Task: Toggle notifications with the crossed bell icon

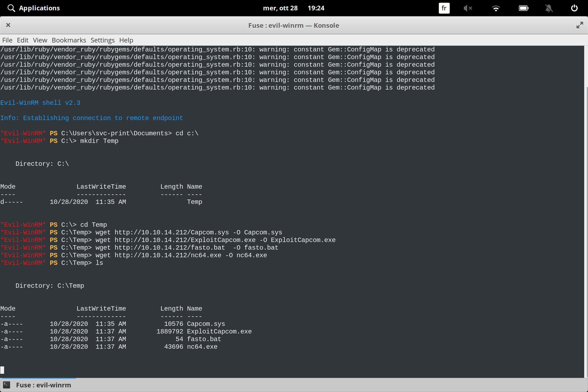Action: [549, 8]
